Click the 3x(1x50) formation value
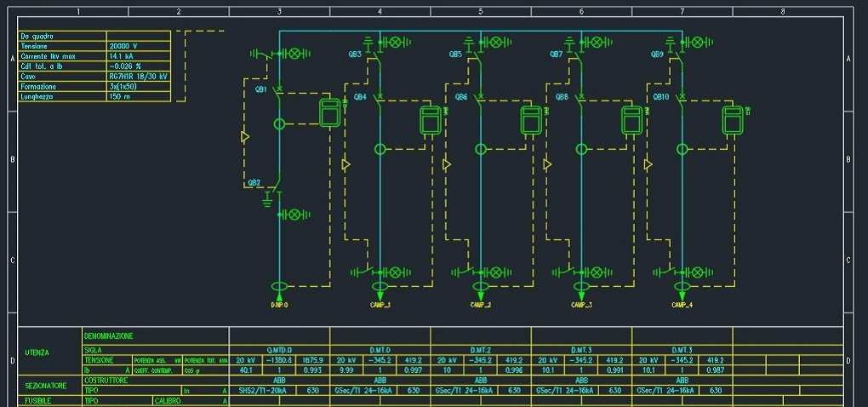 123,86
